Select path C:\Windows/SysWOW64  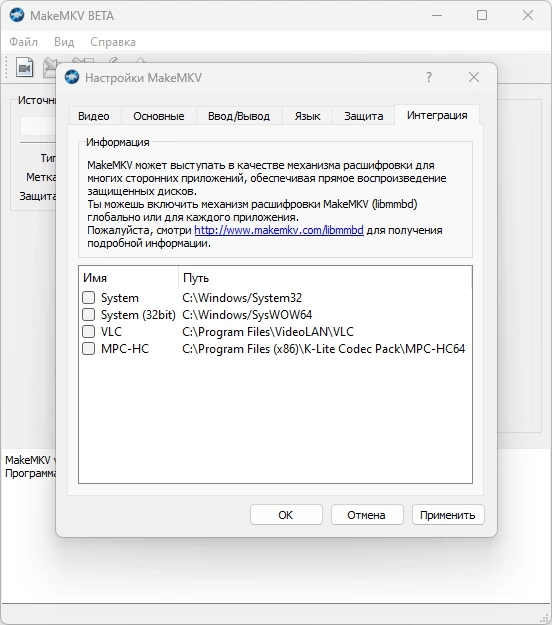click(x=247, y=315)
